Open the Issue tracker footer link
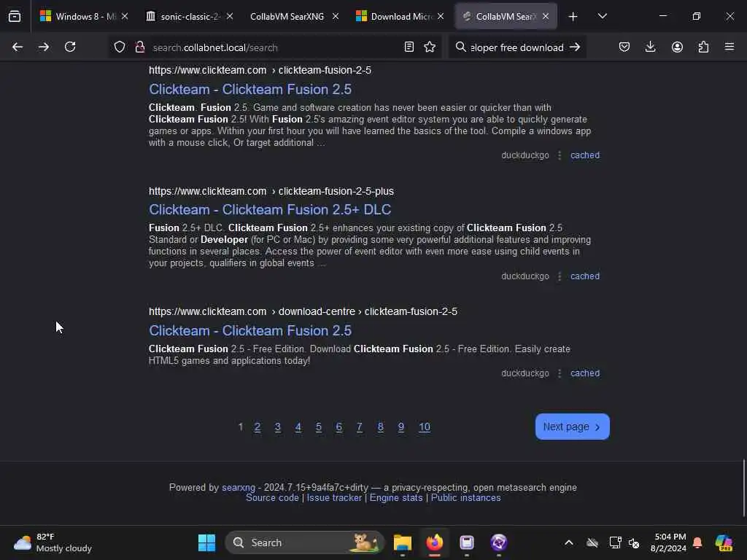 pos(334,497)
